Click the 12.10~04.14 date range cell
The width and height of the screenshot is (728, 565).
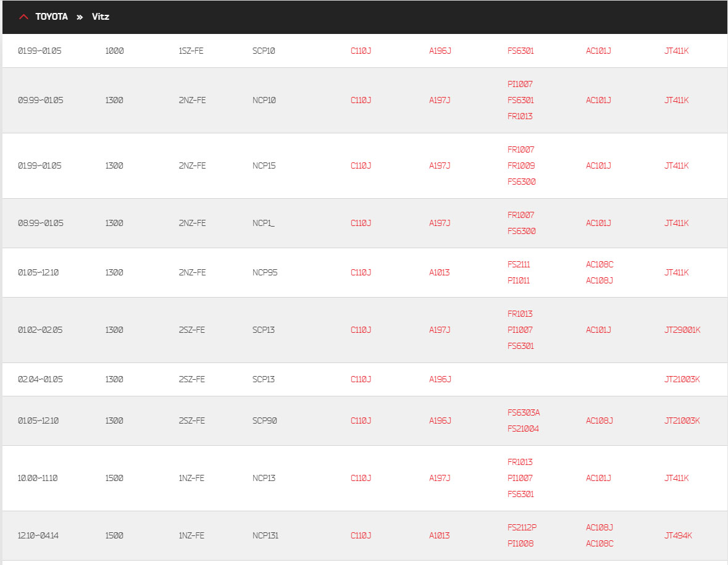[38, 536]
